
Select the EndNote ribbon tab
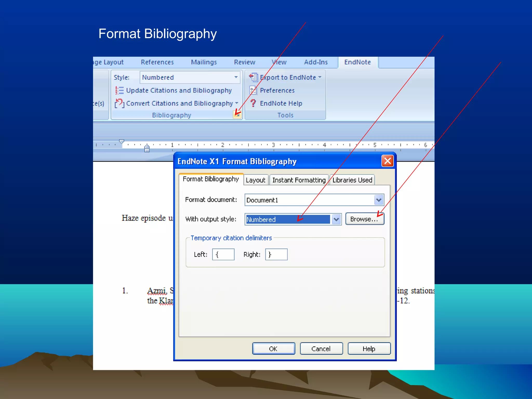tap(357, 62)
